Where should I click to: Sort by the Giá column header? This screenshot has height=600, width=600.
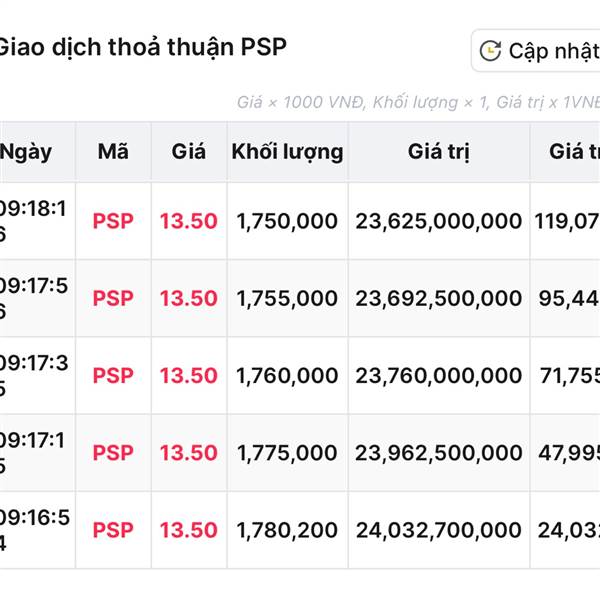[x=189, y=152]
